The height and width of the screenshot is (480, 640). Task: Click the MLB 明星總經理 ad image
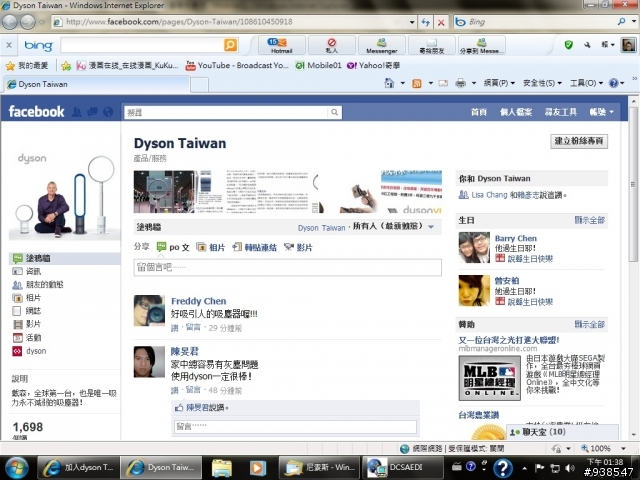[489, 378]
